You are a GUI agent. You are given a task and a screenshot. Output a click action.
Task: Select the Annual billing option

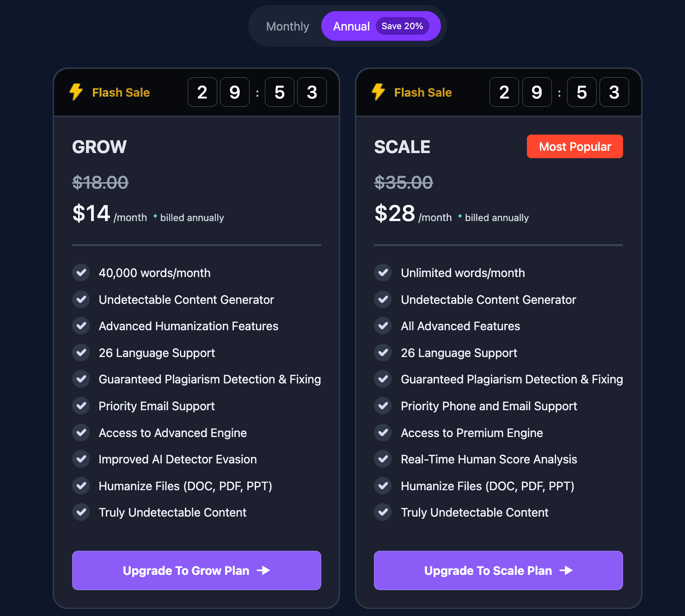351,26
